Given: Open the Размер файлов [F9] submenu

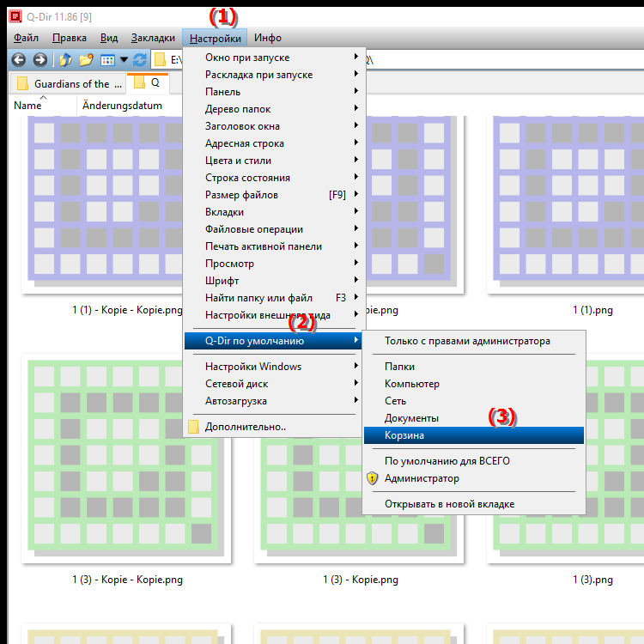Looking at the screenshot, I should (273, 195).
